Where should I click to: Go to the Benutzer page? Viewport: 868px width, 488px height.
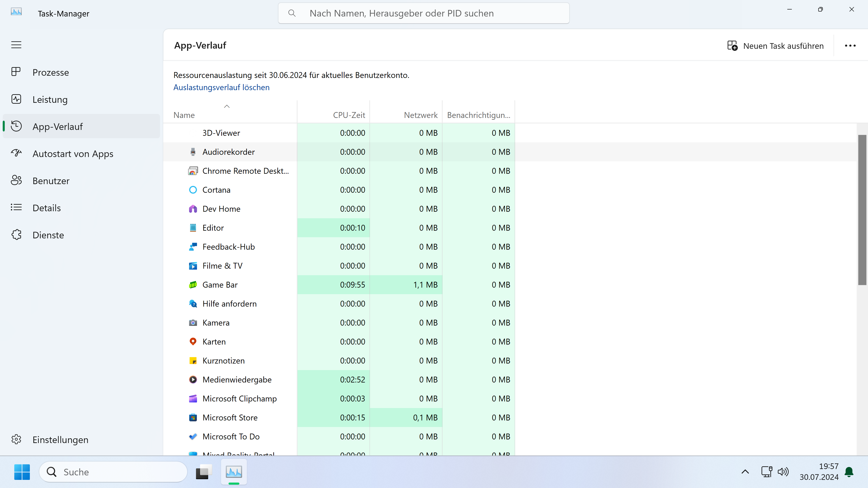(x=51, y=181)
